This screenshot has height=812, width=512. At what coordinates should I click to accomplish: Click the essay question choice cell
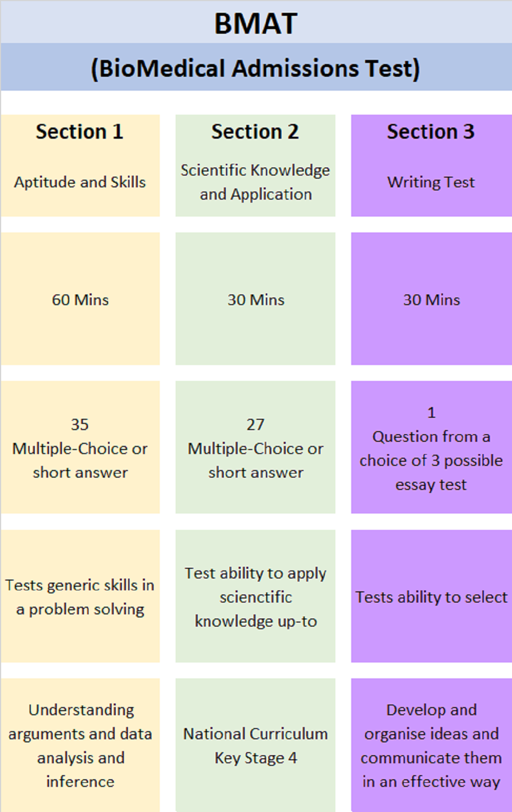[x=432, y=447]
